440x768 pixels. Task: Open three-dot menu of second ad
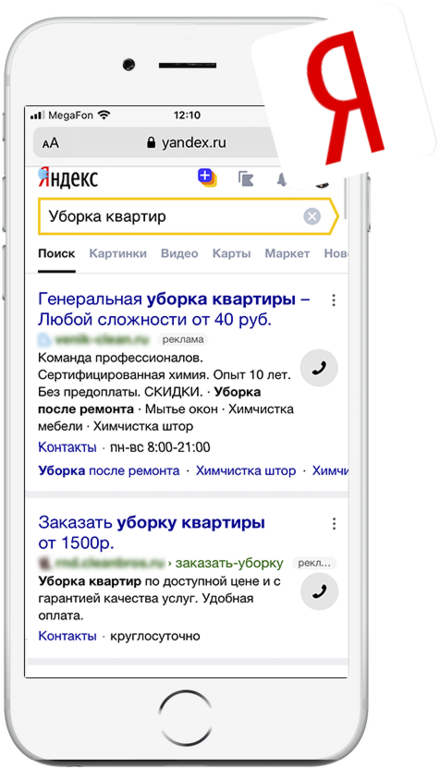(x=334, y=524)
